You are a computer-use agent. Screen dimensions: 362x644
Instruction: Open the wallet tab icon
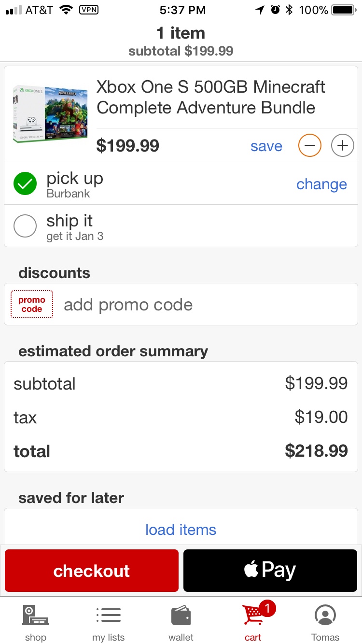pyautogui.click(x=181, y=616)
